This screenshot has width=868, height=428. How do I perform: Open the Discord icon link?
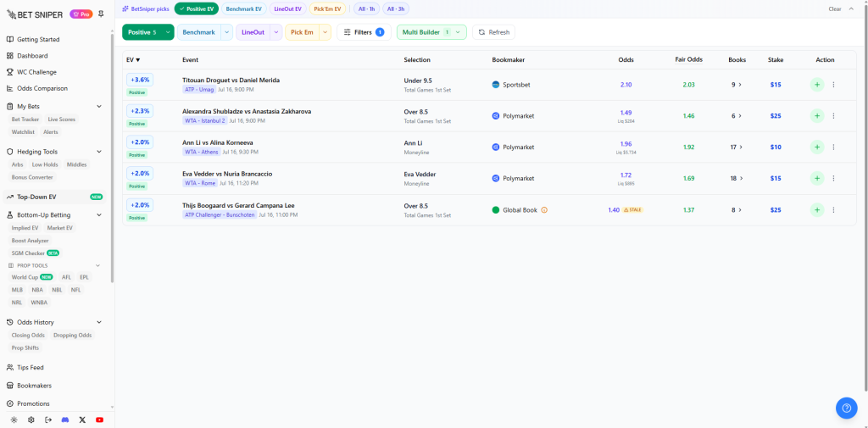65,420
